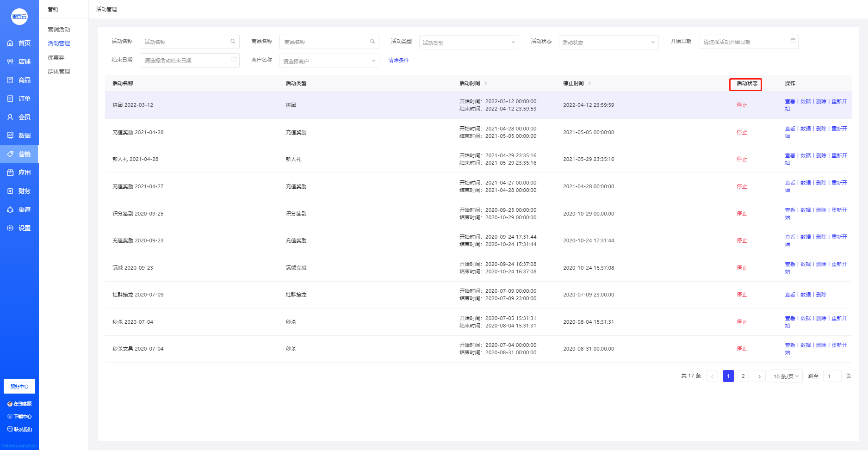
Task: Open 营销活动 submenu item
Action: (59, 30)
